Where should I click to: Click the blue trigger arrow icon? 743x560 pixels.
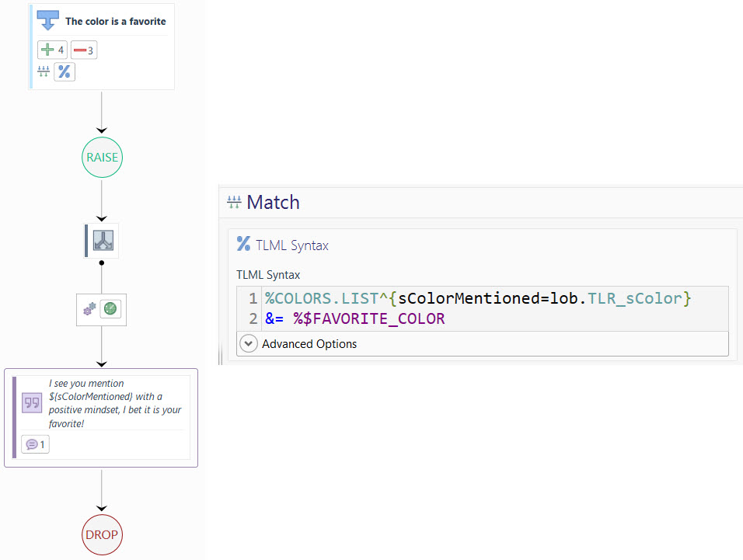pos(48,20)
